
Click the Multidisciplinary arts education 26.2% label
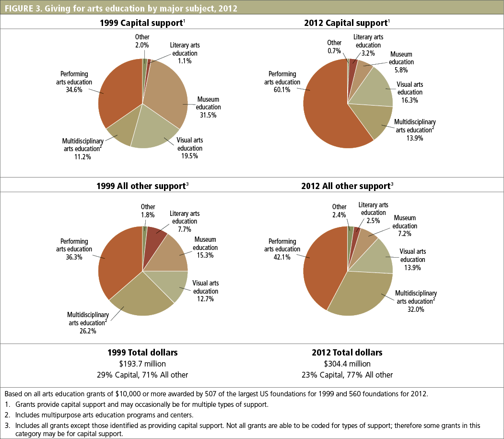[88, 322]
